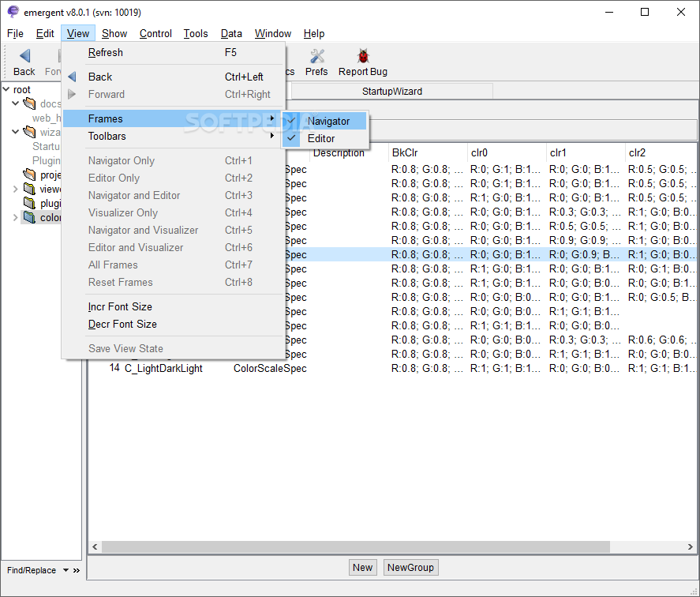Click the NewGroup button

[410, 568]
